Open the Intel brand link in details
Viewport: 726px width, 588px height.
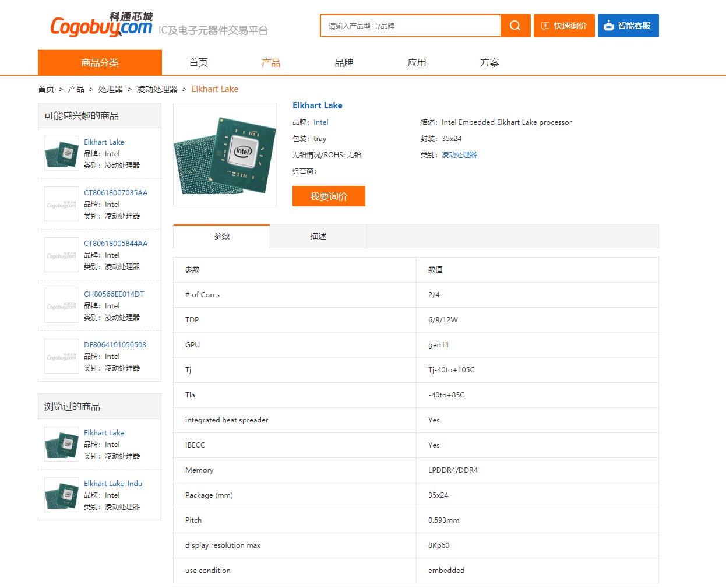tap(320, 122)
